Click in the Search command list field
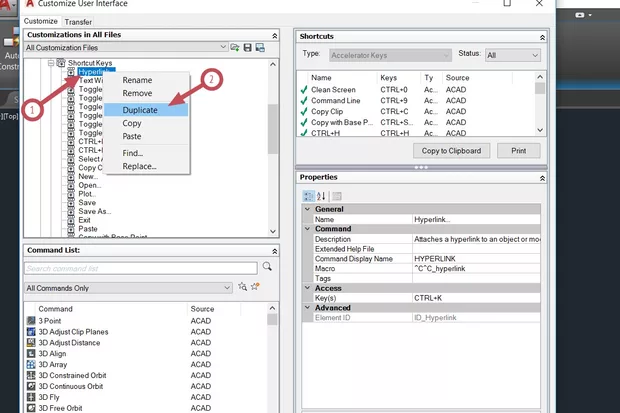620x413 pixels. 140,268
